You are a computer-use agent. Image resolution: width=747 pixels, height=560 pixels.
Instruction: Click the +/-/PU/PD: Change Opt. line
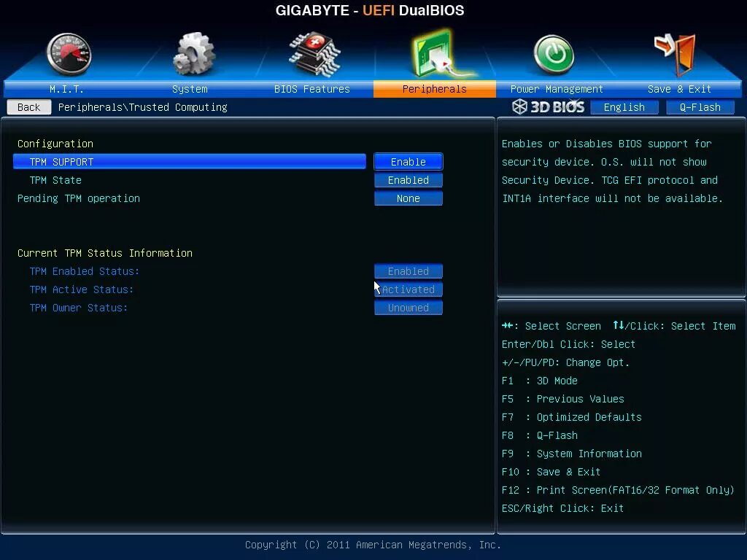pos(565,362)
